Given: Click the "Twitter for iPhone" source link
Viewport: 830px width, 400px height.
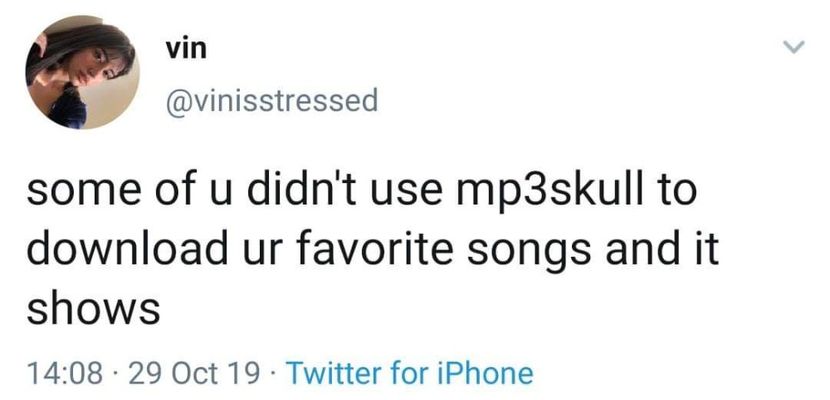Looking at the screenshot, I should pyautogui.click(x=410, y=374).
